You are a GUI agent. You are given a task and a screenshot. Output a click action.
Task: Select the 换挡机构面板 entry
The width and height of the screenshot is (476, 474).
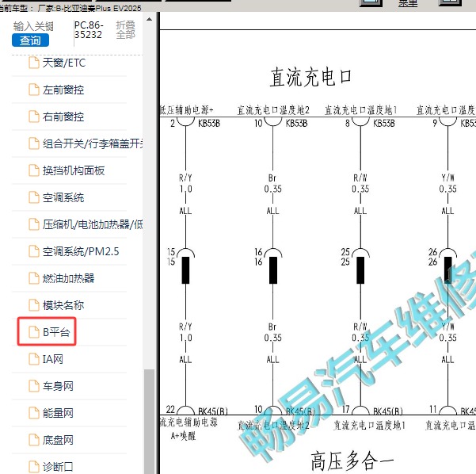click(74, 170)
